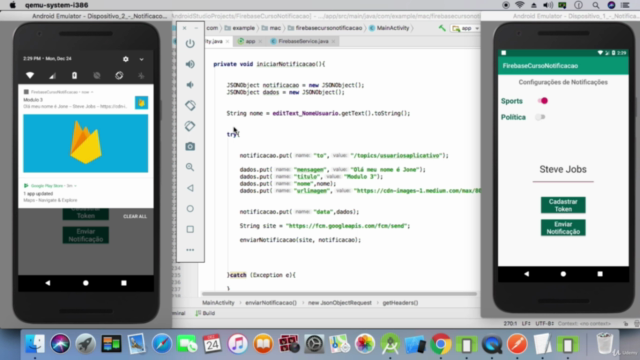This screenshot has height=360, width=640.
Task: Toggle Do Not Disturb on left phone
Action: point(97,76)
